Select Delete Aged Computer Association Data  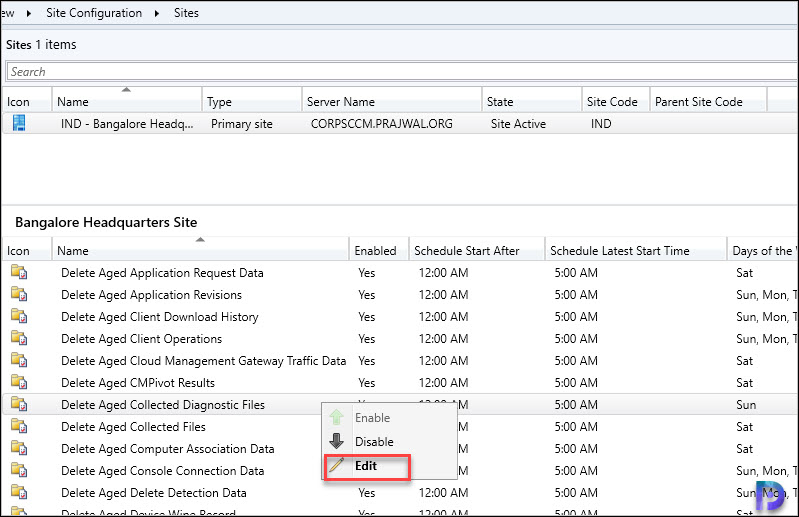click(x=168, y=449)
